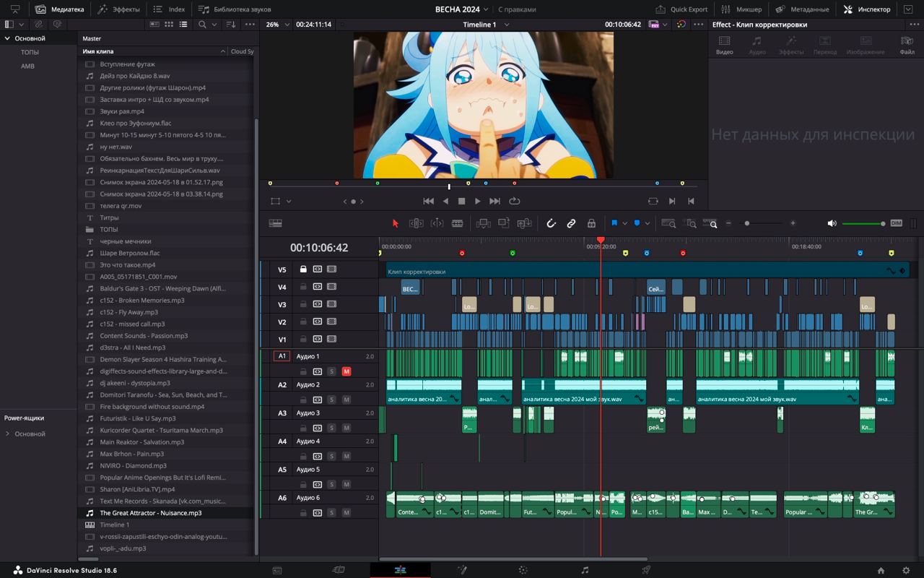Click the Custom Zoom icon
This screenshot has width=924, height=578.
coord(710,223)
